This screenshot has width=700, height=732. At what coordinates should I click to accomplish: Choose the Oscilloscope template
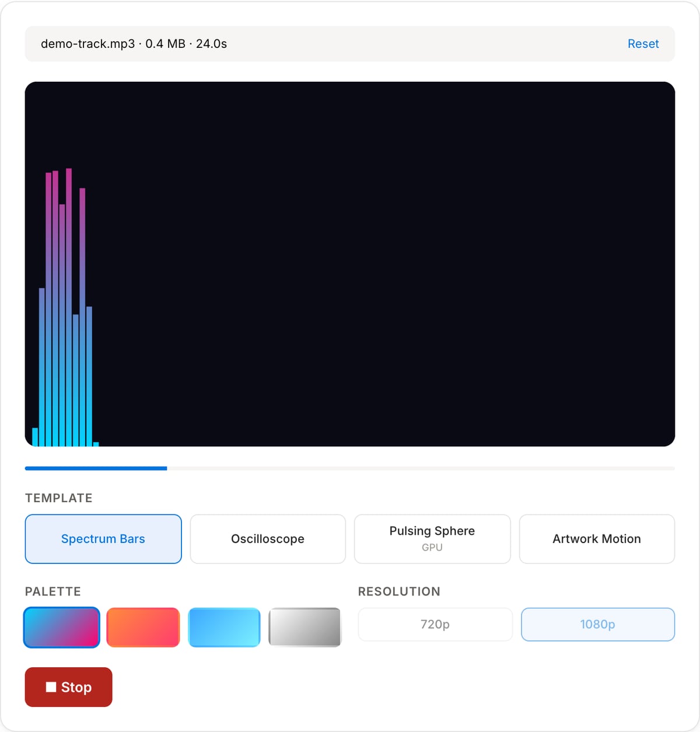(x=268, y=539)
